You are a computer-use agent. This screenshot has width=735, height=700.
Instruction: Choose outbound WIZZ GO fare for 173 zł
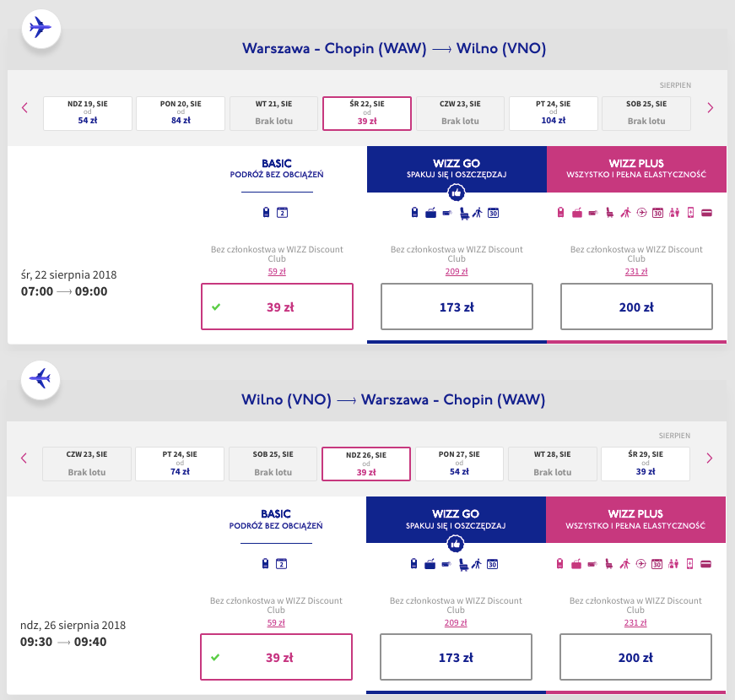point(457,307)
